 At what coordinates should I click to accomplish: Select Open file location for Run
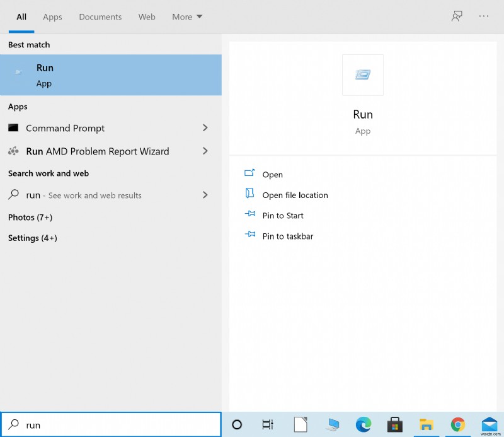pos(295,195)
